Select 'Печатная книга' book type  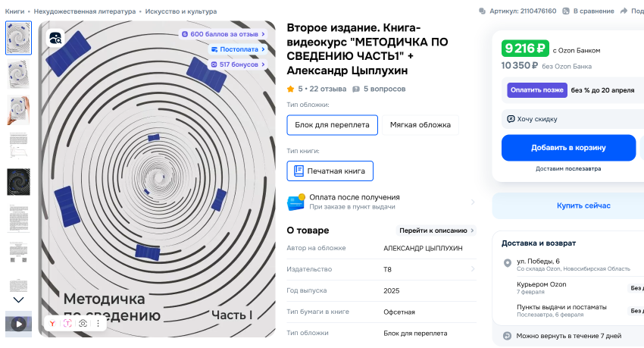(x=330, y=171)
